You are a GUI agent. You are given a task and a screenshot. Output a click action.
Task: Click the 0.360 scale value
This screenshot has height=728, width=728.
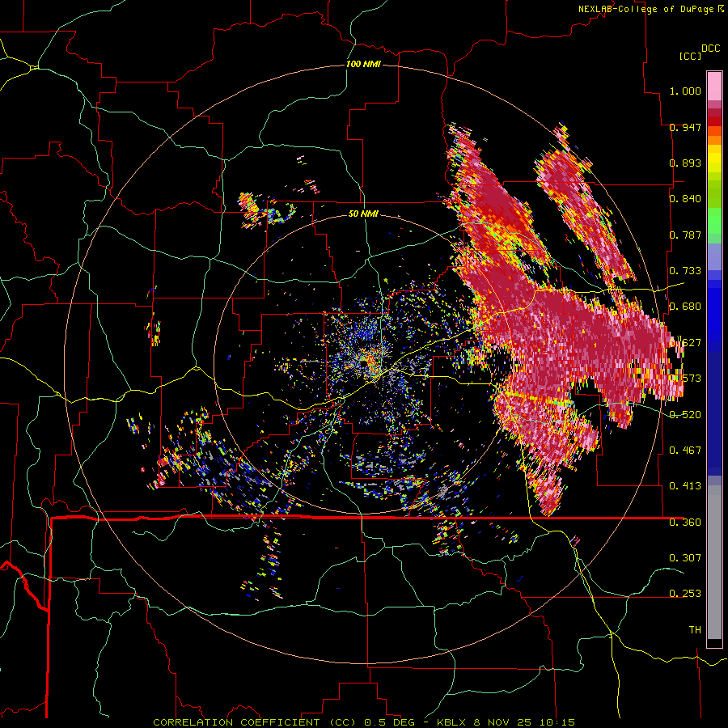click(x=685, y=523)
